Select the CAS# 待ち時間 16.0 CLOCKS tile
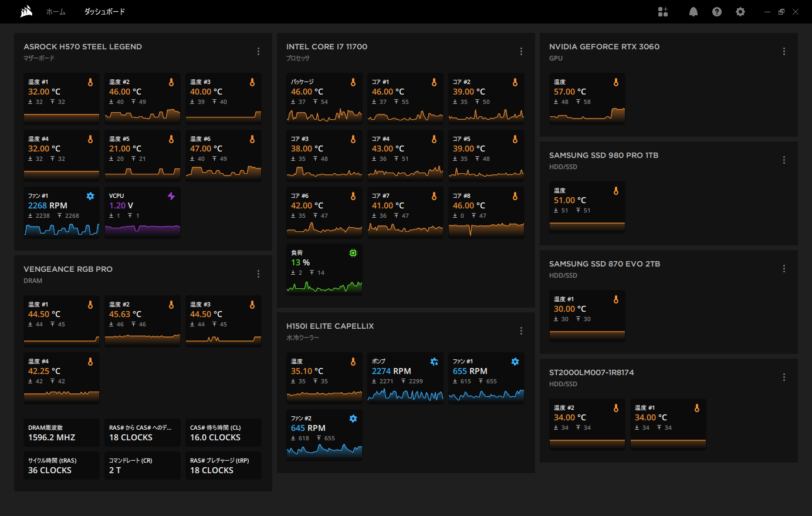The width and height of the screenshot is (812, 516). click(x=224, y=433)
